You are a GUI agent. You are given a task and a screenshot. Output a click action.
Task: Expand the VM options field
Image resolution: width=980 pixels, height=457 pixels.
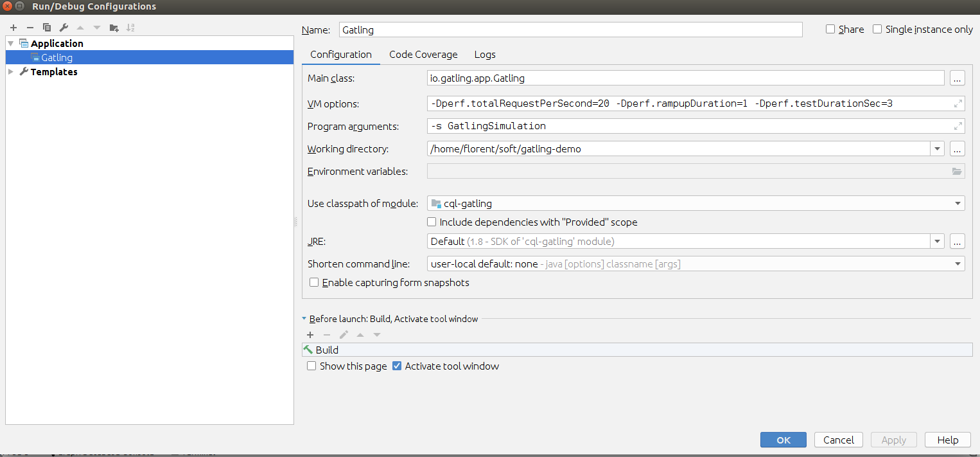pyautogui.click(x=958, y=103)
